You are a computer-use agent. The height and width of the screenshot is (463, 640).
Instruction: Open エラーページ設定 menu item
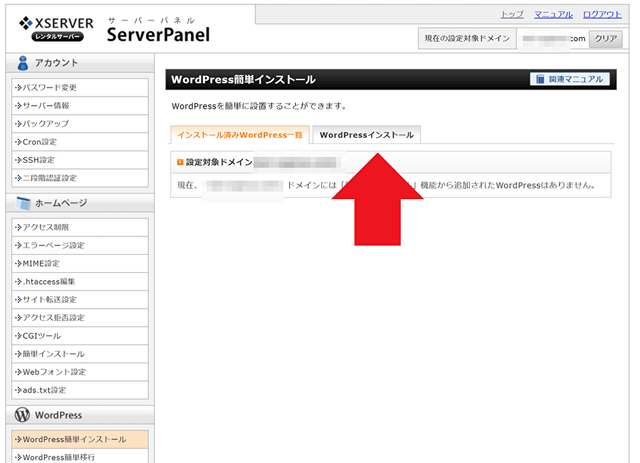pyautogui.click(x=80, y=245)
